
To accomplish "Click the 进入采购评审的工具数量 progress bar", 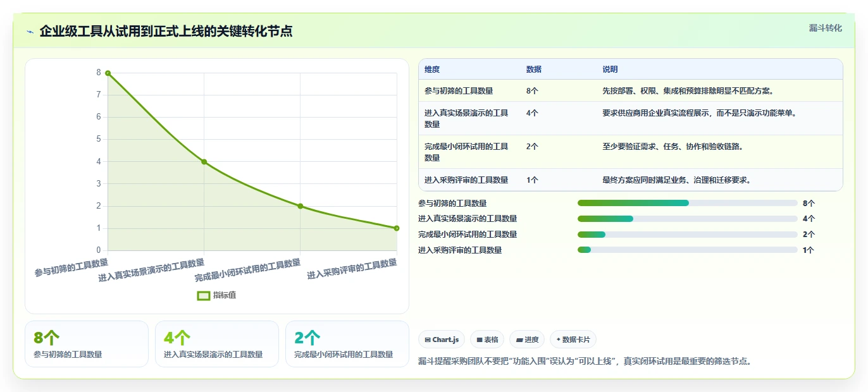I will point(688,250).
